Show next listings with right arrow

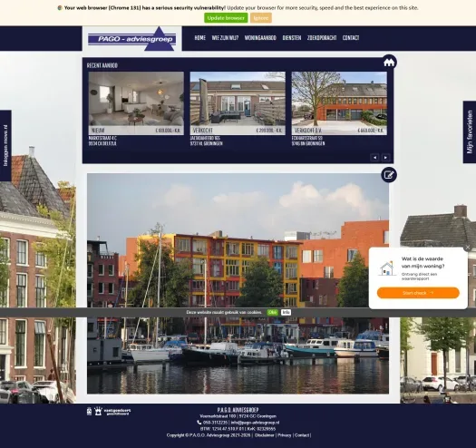385,158
